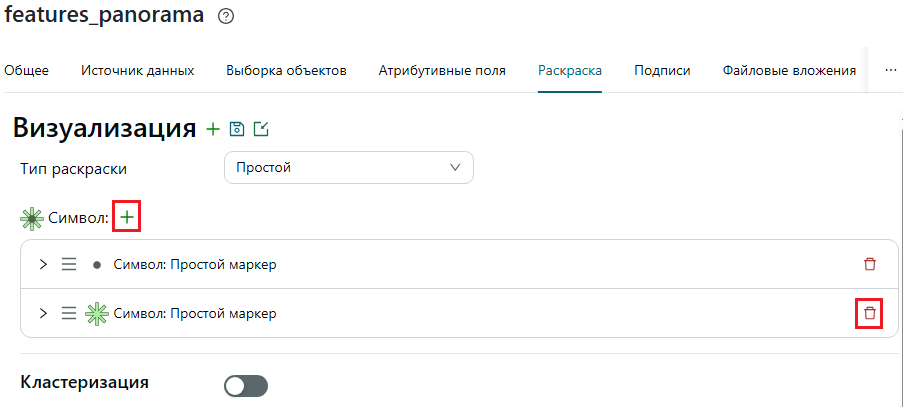Switch to the Общее tab
The image size is (903, 407).
point(26,71)
